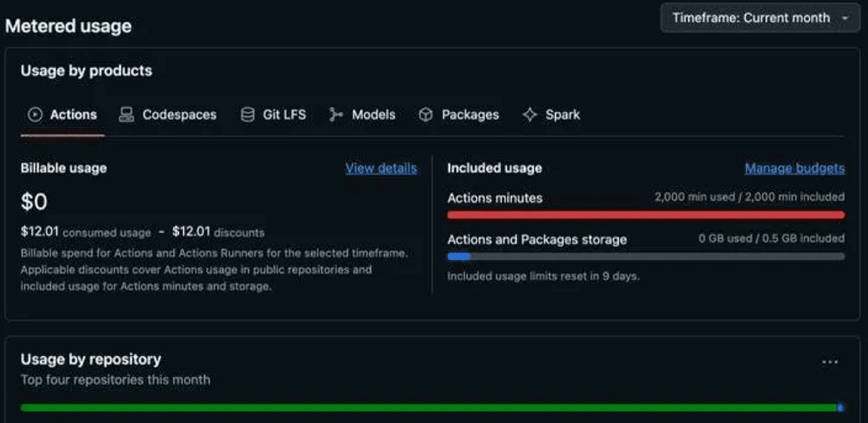Click the $0 billable usage amount
The height and width of the screenshot is (423, 868).
point(34,202)
